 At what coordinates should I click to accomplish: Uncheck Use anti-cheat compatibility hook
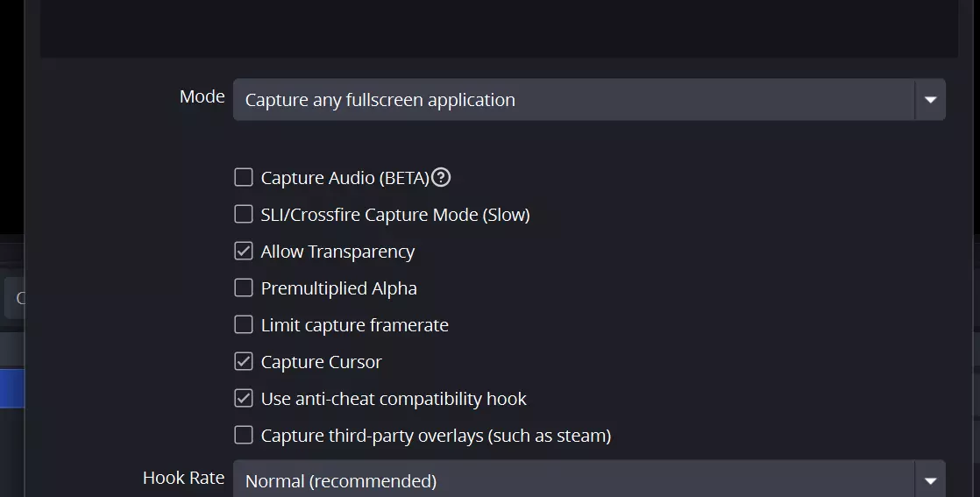[244, 399]
